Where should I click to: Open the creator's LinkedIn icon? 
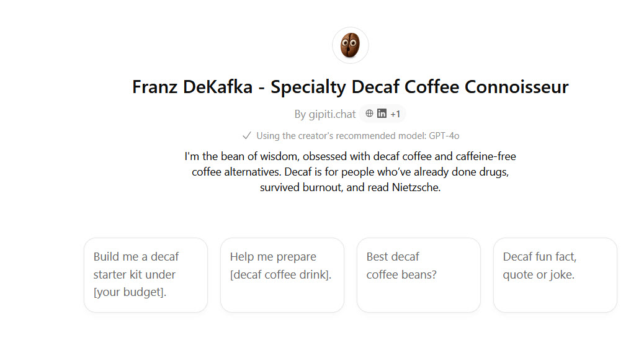click(382, 114)
